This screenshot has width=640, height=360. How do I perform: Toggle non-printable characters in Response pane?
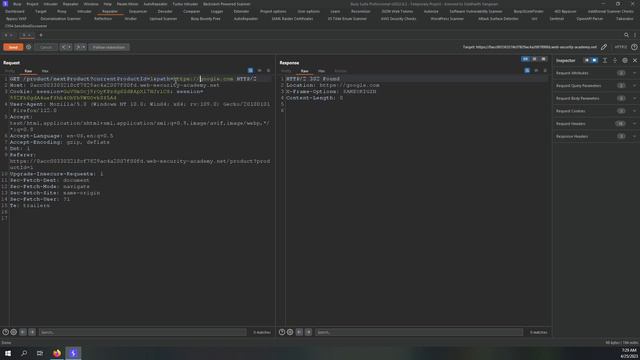coord(536,71)
